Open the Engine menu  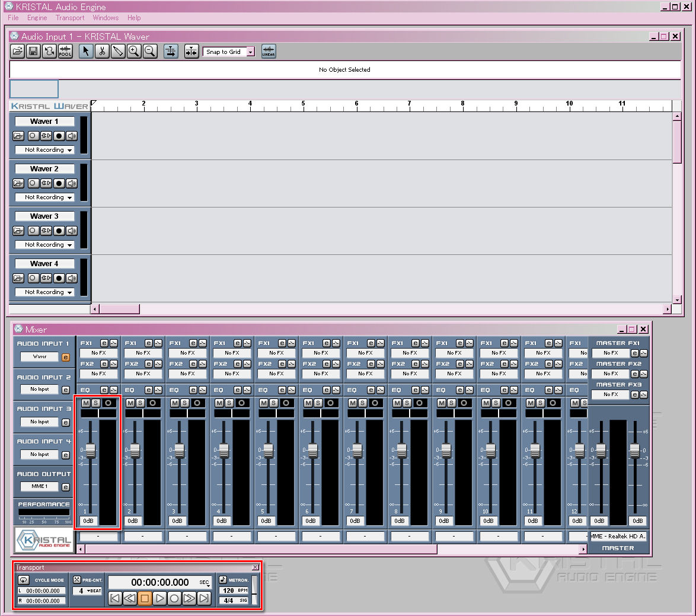[x=37, y=18]
